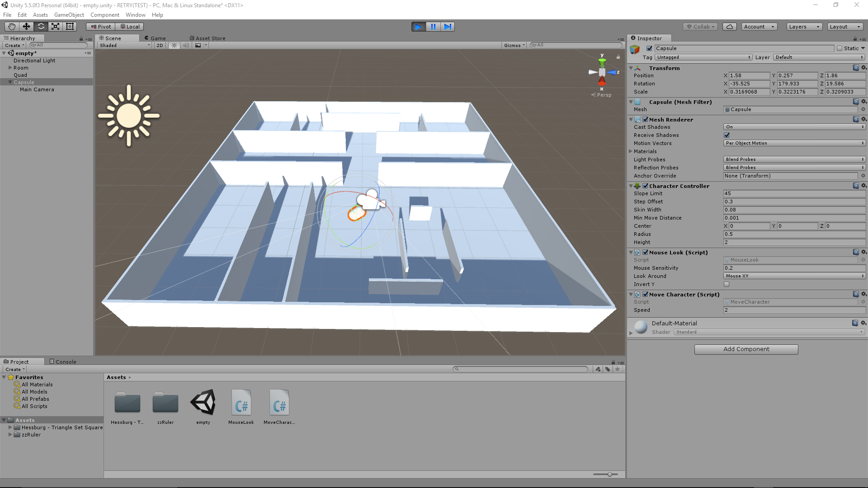Toggle Capsule object active checkbox
Screen dimensions: 868x488
[x=649, y=48]
